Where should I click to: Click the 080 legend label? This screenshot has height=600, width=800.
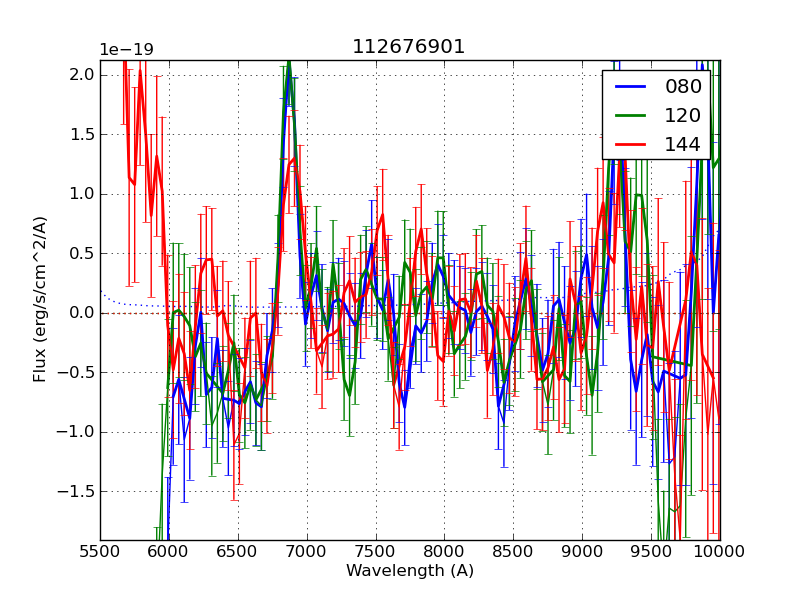[683, 87]
